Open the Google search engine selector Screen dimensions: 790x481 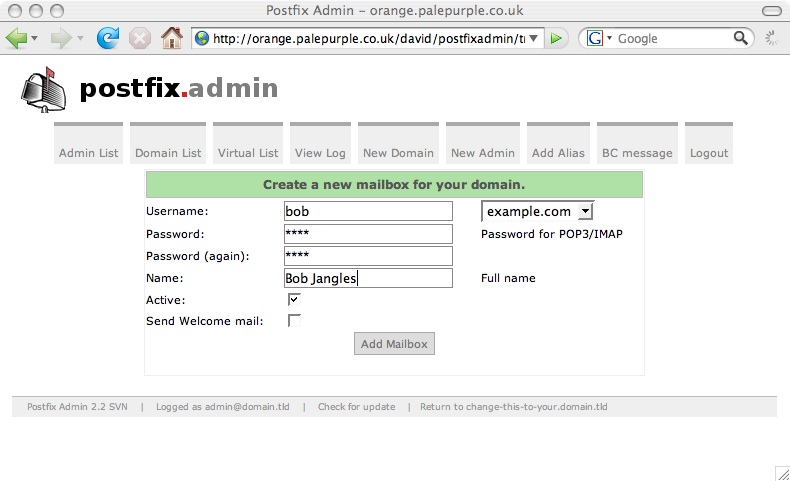pyautogui.click(x=598, y=38)
